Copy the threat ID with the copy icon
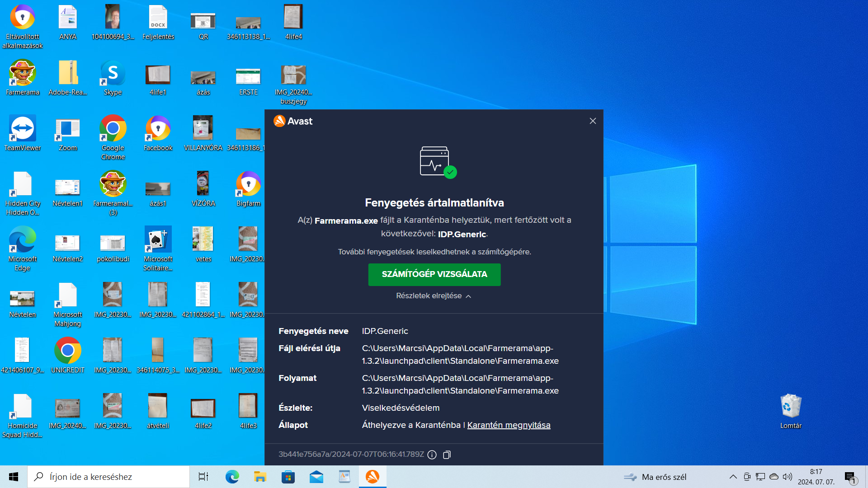Screen dimensions: 868x488 coord(447,455)
